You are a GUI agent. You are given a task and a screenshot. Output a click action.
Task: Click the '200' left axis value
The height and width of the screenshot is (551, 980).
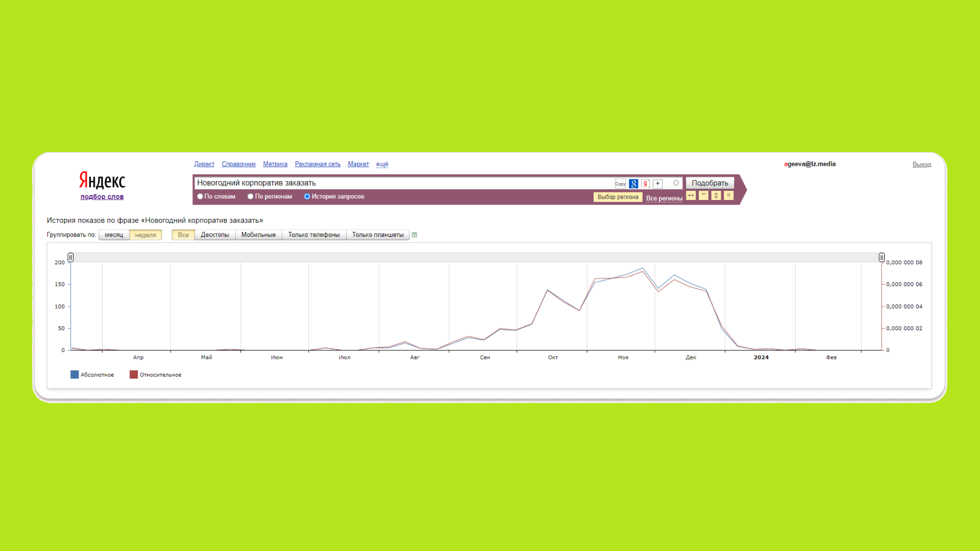point(60,263)
